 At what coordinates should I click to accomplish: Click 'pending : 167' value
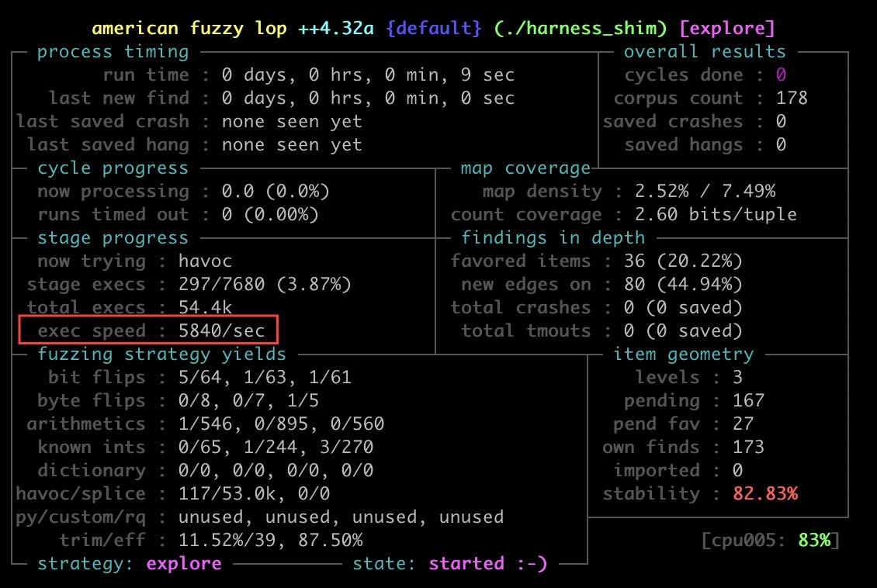point(748,401)
